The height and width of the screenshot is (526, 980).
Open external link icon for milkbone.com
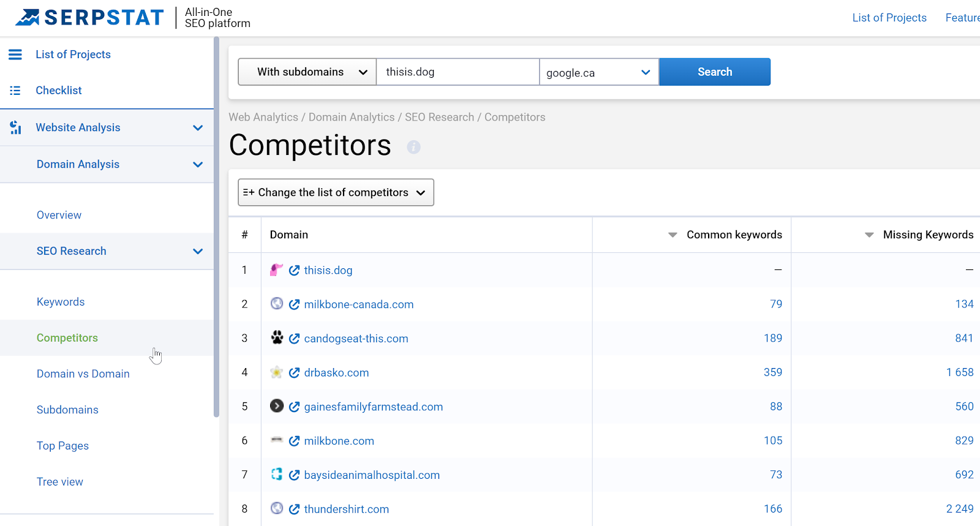point(294,441)
